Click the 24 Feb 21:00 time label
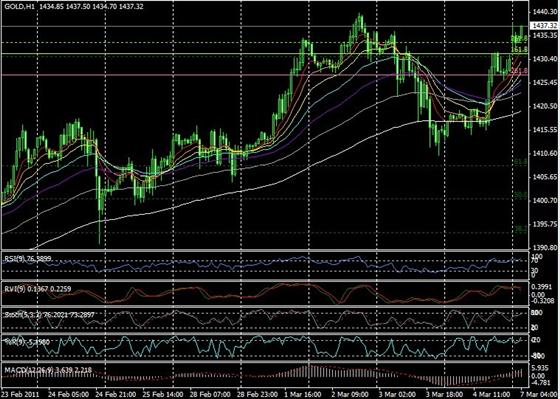The image size is (560, 399). point(115,394)
